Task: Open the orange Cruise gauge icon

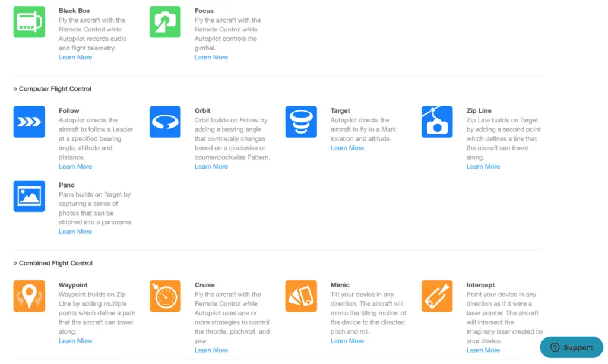Action: tap(165, 296)
